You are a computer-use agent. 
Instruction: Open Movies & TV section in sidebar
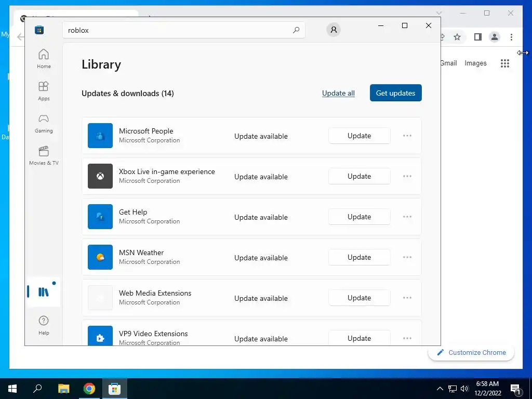coord(44,155)
